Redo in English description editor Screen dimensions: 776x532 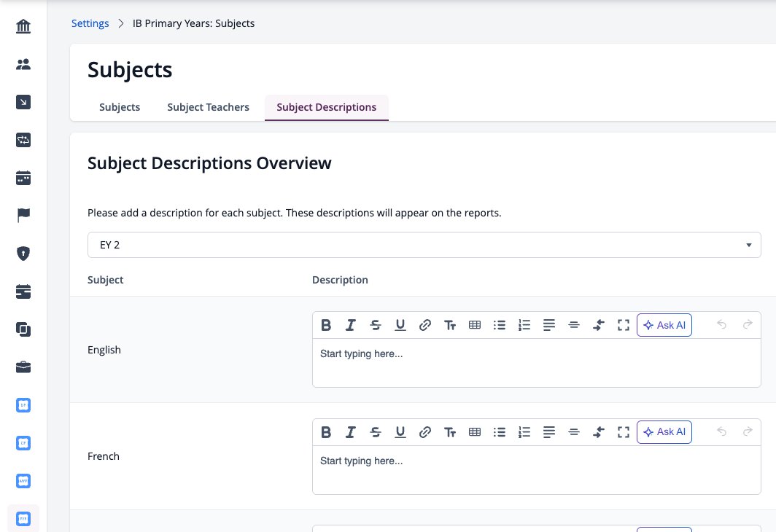pyautogui.click(x=748, y=324)
